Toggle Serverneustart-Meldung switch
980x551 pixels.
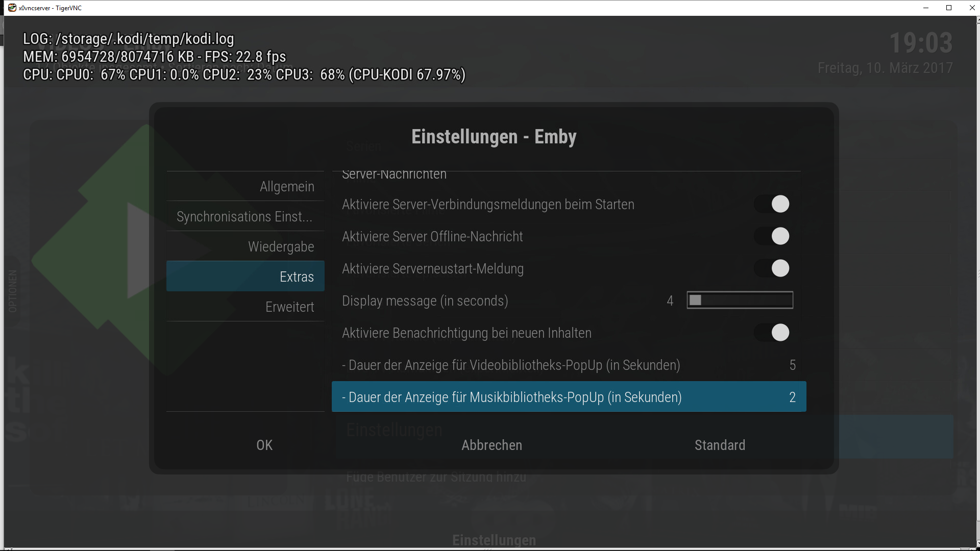772,268
